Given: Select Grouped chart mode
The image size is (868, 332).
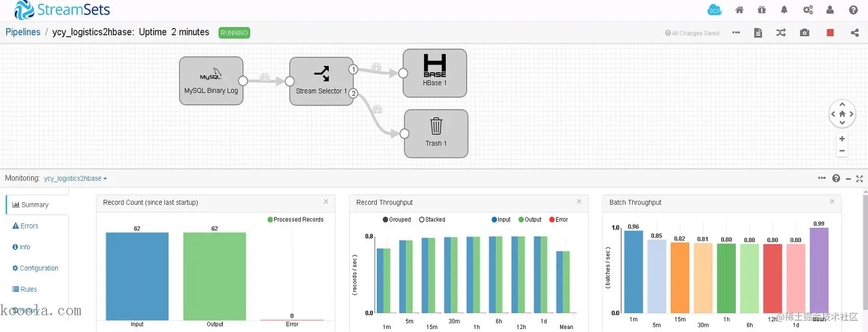Looking at the screenshot, I should [x=397, y=220].
